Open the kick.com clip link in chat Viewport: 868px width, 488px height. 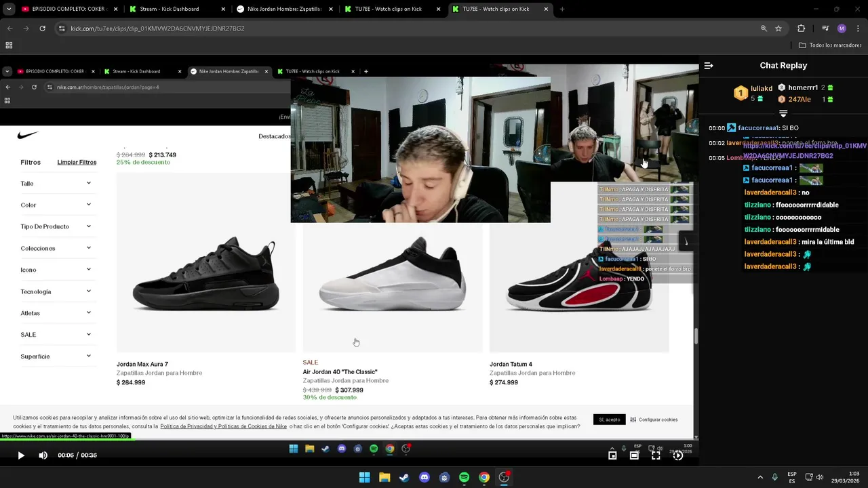coord(805,150)
